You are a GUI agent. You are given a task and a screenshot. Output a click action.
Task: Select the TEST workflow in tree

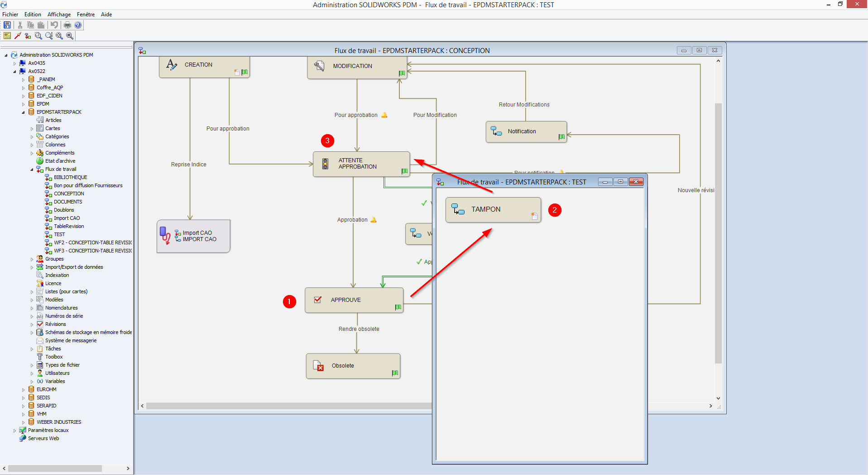(59, 234)
